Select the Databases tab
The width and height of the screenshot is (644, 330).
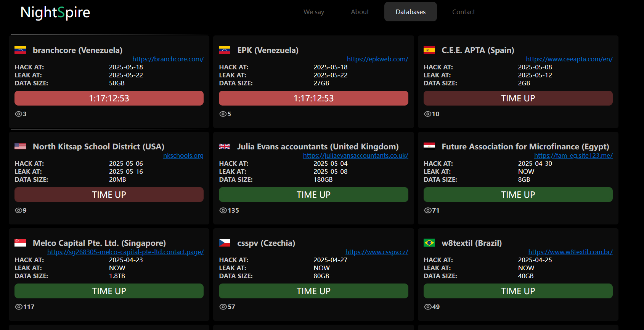pyautogui.click(x=411, y=12)
